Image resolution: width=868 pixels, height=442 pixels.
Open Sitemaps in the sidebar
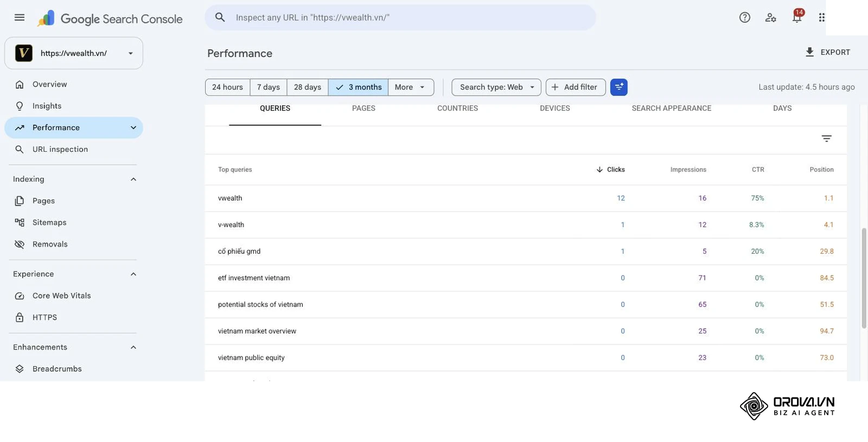(x=74, y=223)
